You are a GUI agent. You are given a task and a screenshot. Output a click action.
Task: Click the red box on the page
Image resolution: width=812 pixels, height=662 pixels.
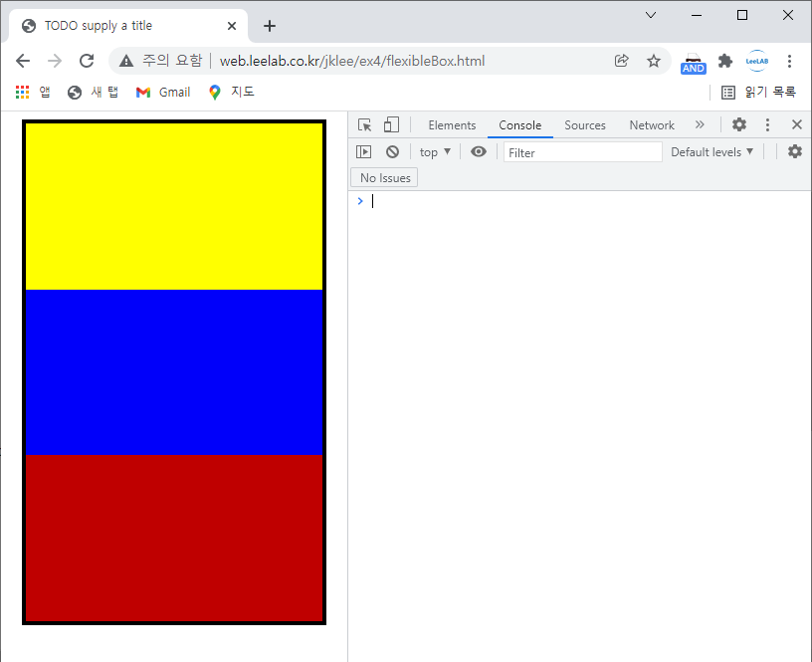tap(174, 538)
